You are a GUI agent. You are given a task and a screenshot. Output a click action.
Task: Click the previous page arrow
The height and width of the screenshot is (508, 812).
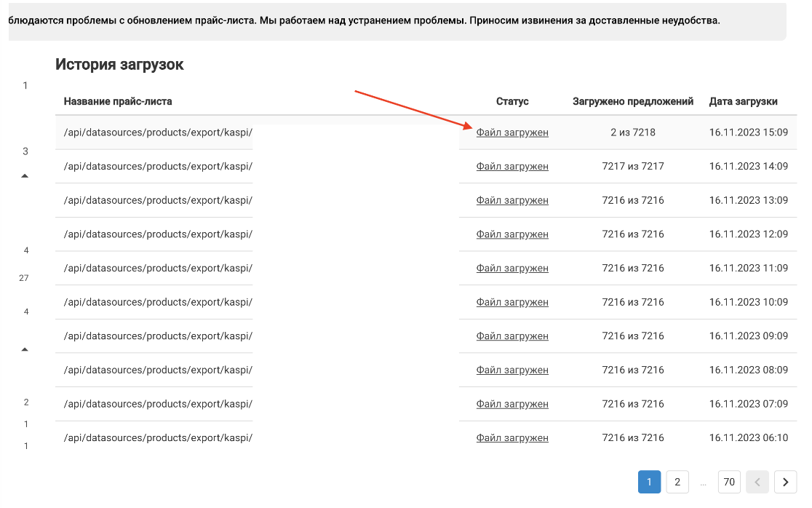tap(757, 482)
